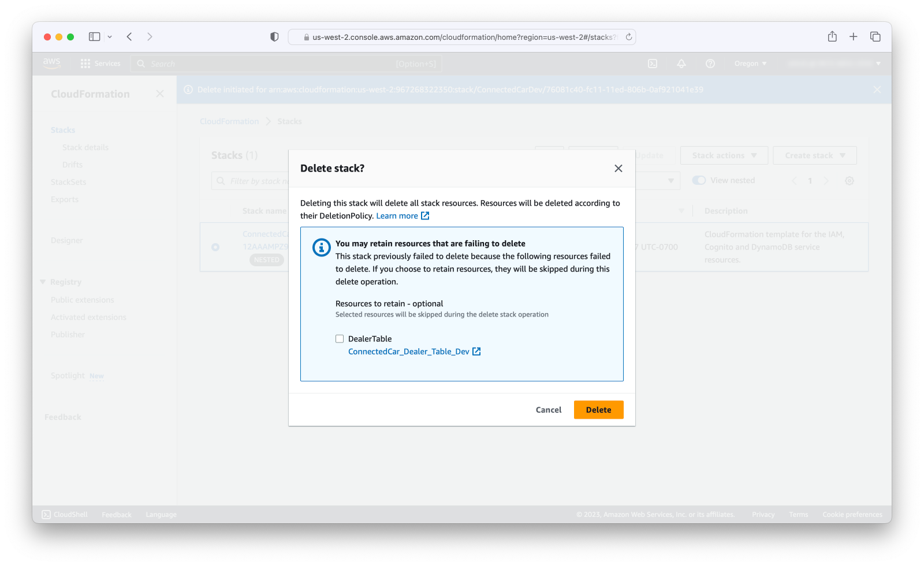Go back to the previous page in Safari

pos(129,36)
